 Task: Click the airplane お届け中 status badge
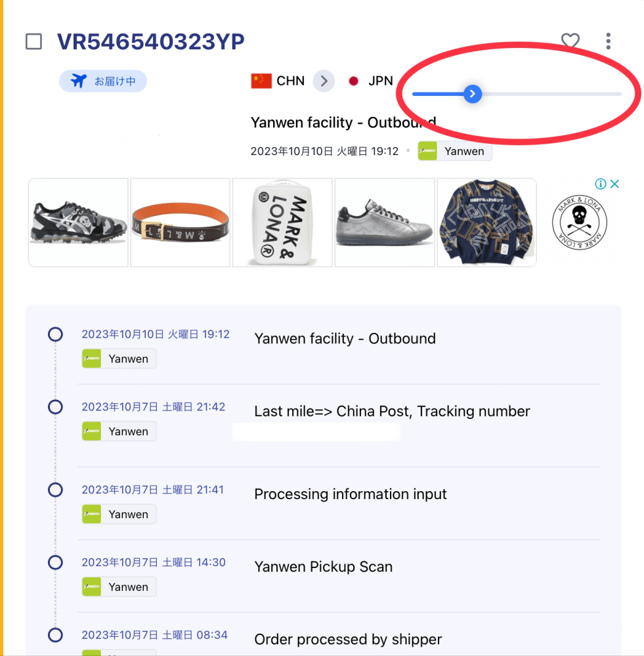[x=103, y=81]
